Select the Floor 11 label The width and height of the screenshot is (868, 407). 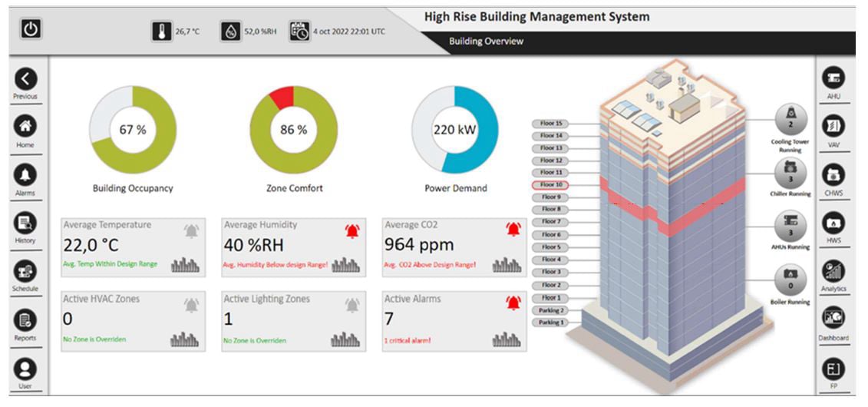[550, 173]
